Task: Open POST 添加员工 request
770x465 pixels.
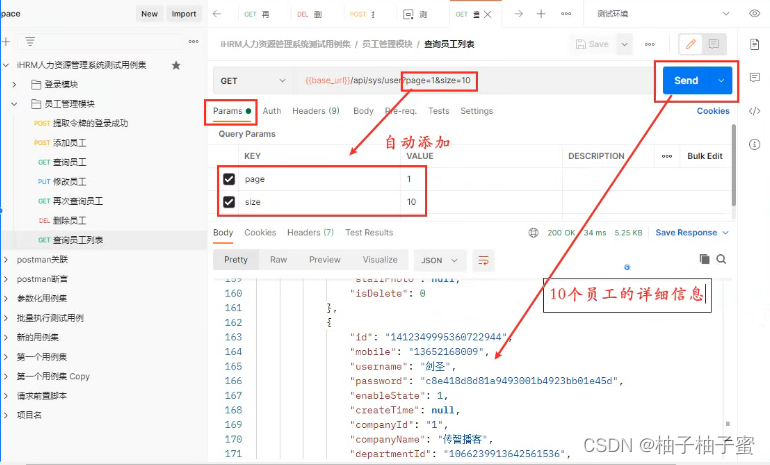Action: point(60,143)
